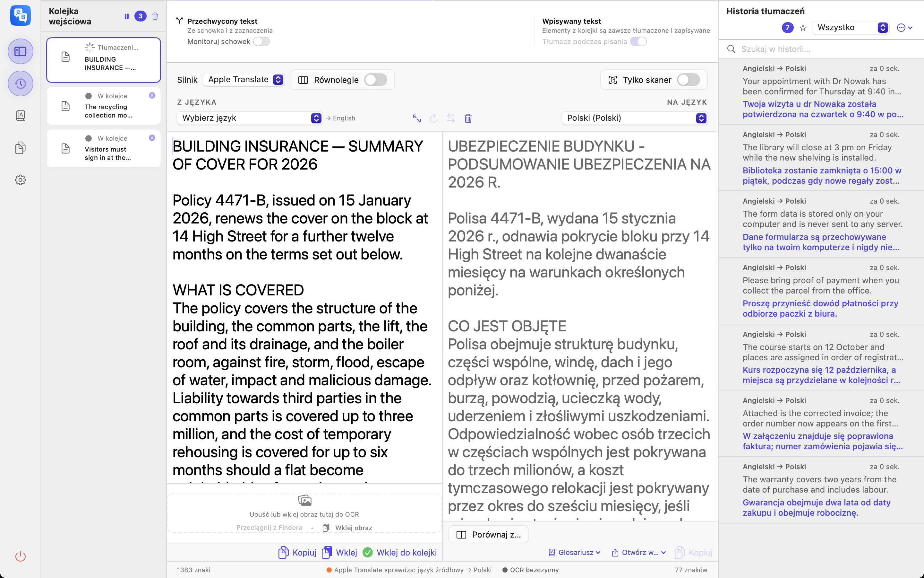Click the history count badge 7
924x578 pixels.
(787, 28)
